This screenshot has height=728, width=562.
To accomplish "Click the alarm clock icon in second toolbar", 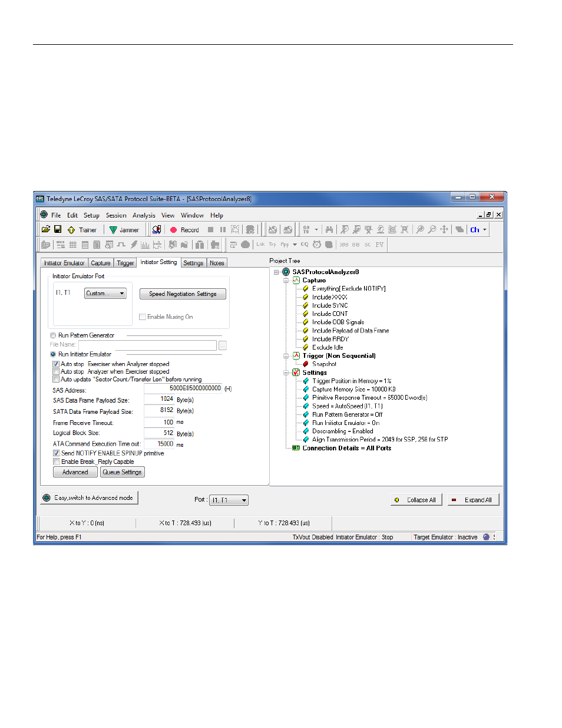I will click(317, 244).
